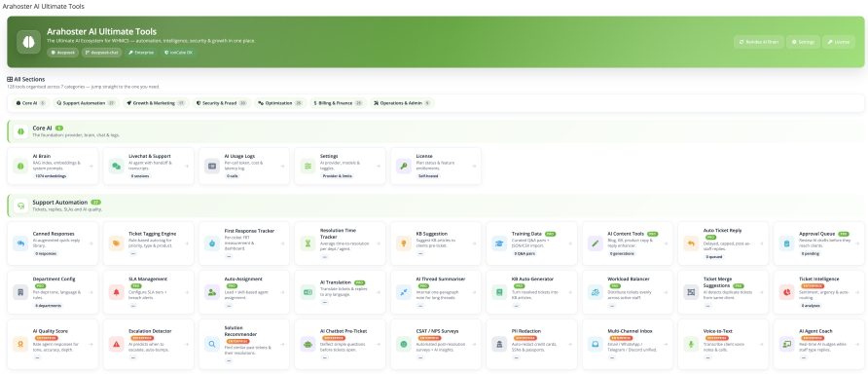Jump to the Operations & Admin category chip
The width and height of the screenshot is (868, 374).
402,103
